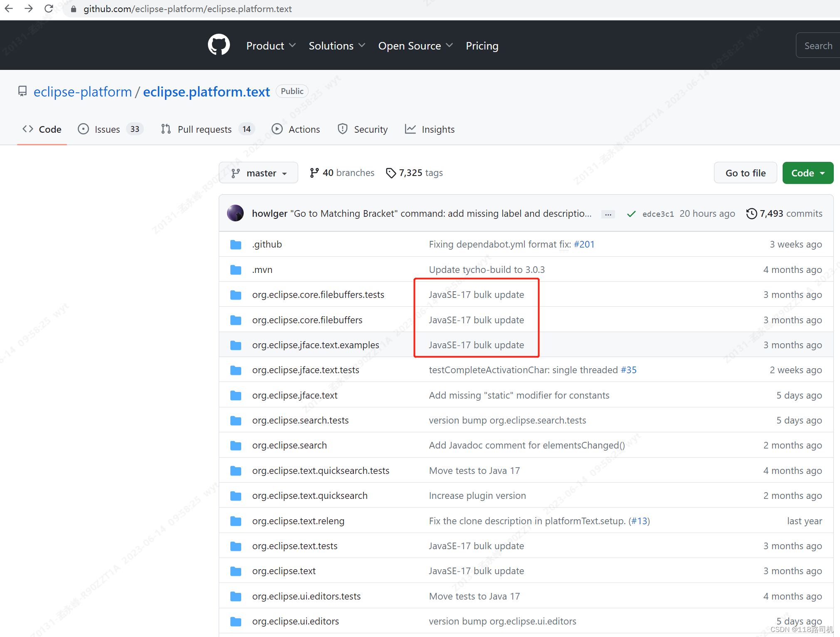Click folder icon for org.eclipse.text.releng
This screenshot has height=637, width=840.
236,521
